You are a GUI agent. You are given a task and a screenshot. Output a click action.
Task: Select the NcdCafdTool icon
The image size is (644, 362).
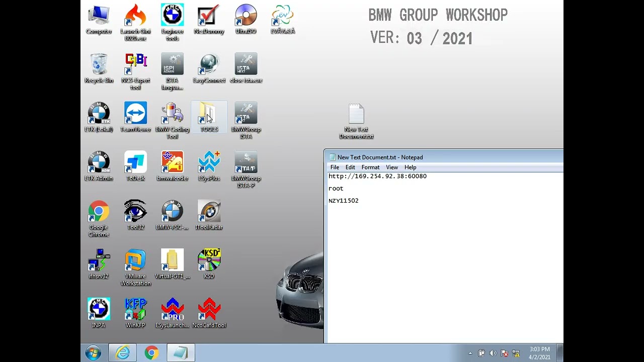209,313
